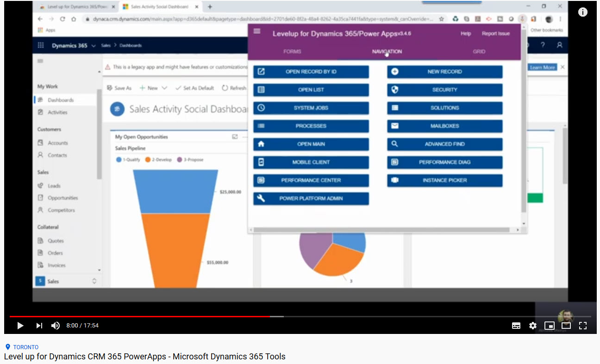Open Quotes under Collateral
Viewport: 600px width, 364px height.
point(56,241)
